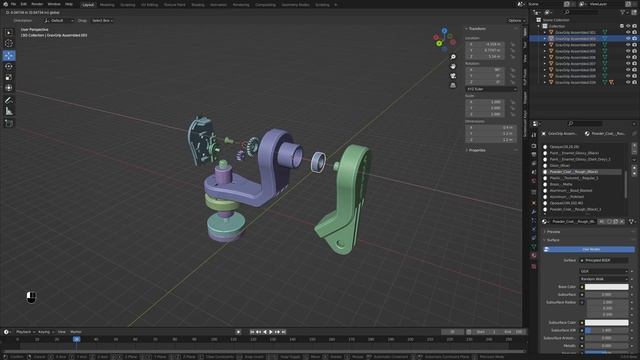Viewport: 640px width, 360px height.
Task: Click the Use Nodes button
Action: (x=589, y=249)
